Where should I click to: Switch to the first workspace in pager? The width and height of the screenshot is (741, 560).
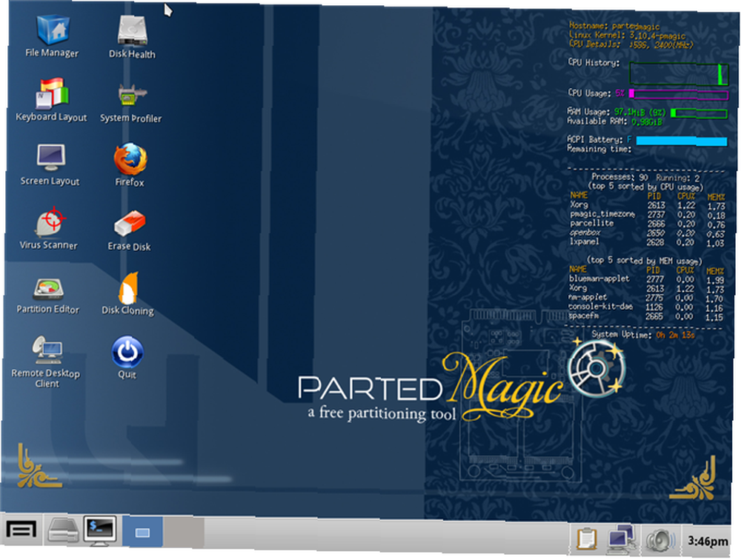point(142,532)
